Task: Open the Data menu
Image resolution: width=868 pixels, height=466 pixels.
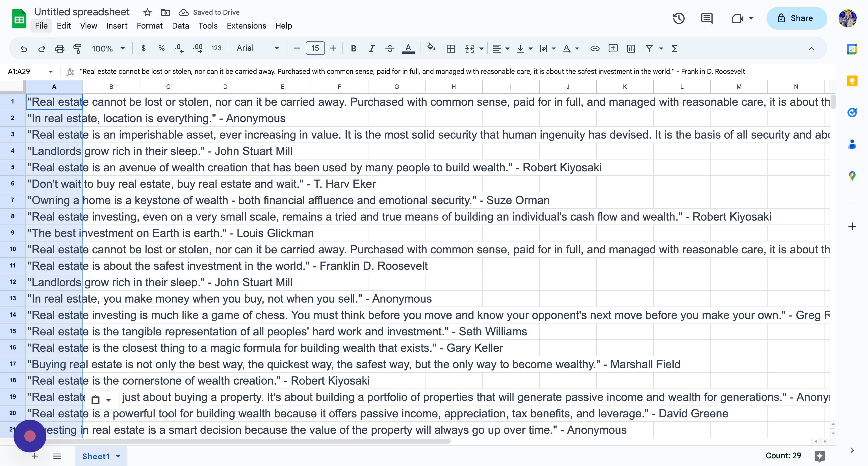Action: click(180, 26)
